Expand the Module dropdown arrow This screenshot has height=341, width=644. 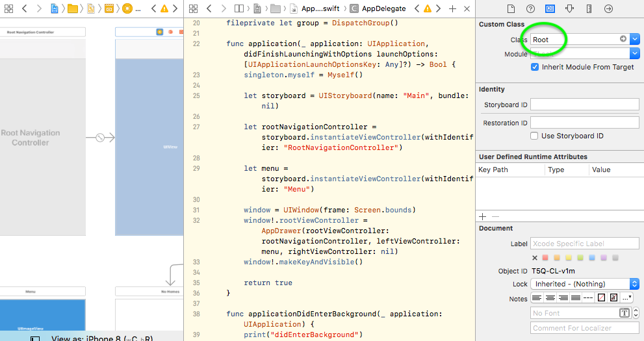(635, 53)
